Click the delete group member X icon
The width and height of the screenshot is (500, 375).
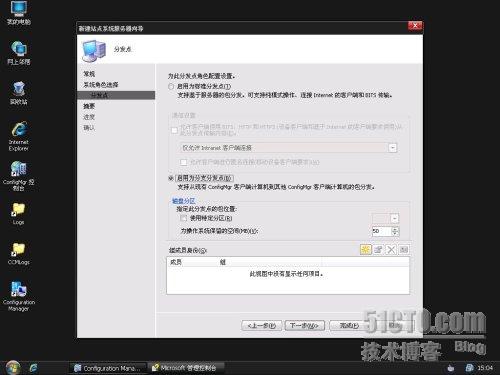coord(391,249)
